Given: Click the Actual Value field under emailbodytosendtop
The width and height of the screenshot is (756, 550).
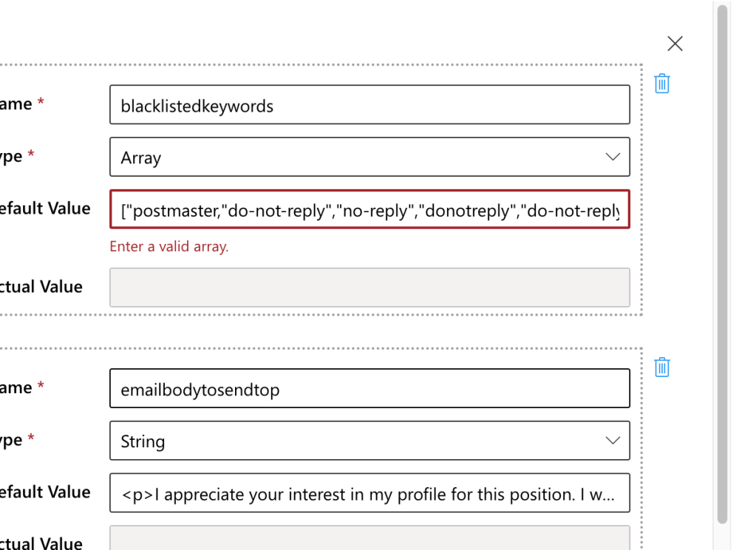Looking at the screenshot, I should pos(370,538).
